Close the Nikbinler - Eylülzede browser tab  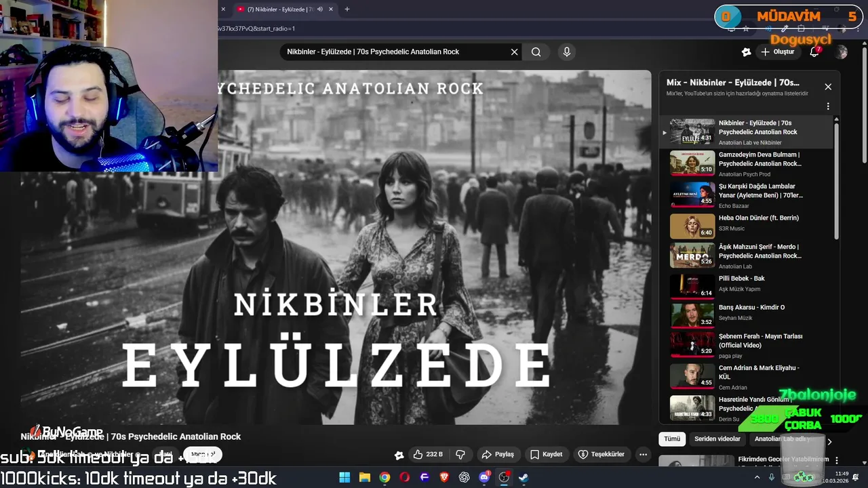click(x=331, y=9)
